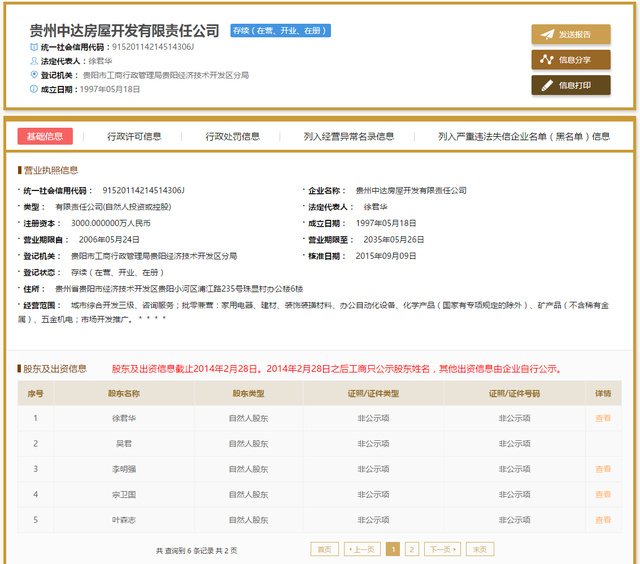This screenshot has height=564, width=640.
Task: View details for shareholder 叶森志
Action: [602, 520]
